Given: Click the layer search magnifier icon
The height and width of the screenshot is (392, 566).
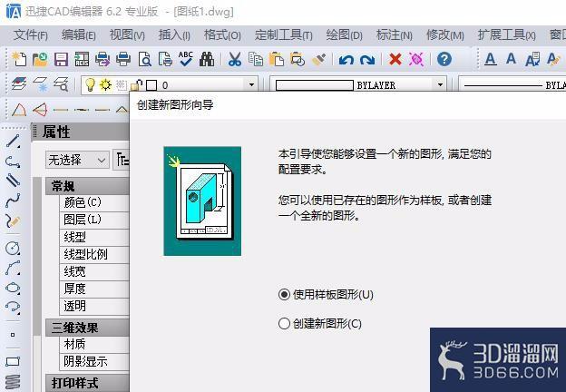Looking at the screenshot, I should click(x=61, y=84).
